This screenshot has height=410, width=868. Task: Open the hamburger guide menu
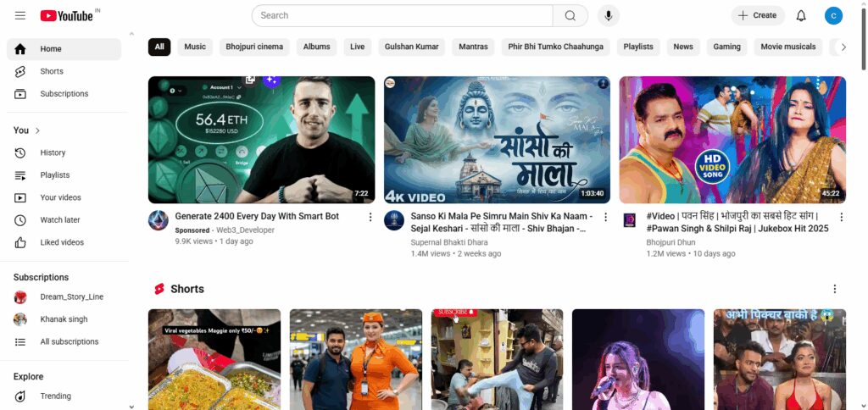click(20, 15)
